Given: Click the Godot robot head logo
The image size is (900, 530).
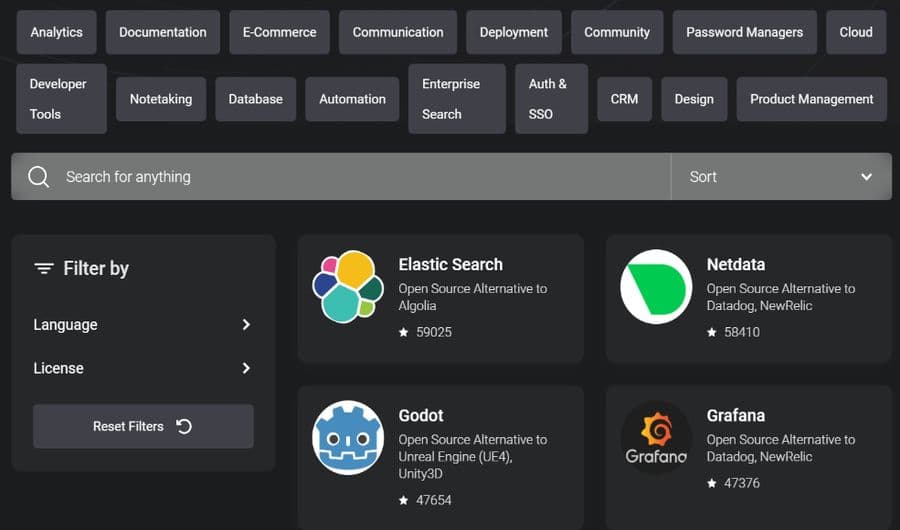Looking at the screenshot, I should (x=348, y=438).
